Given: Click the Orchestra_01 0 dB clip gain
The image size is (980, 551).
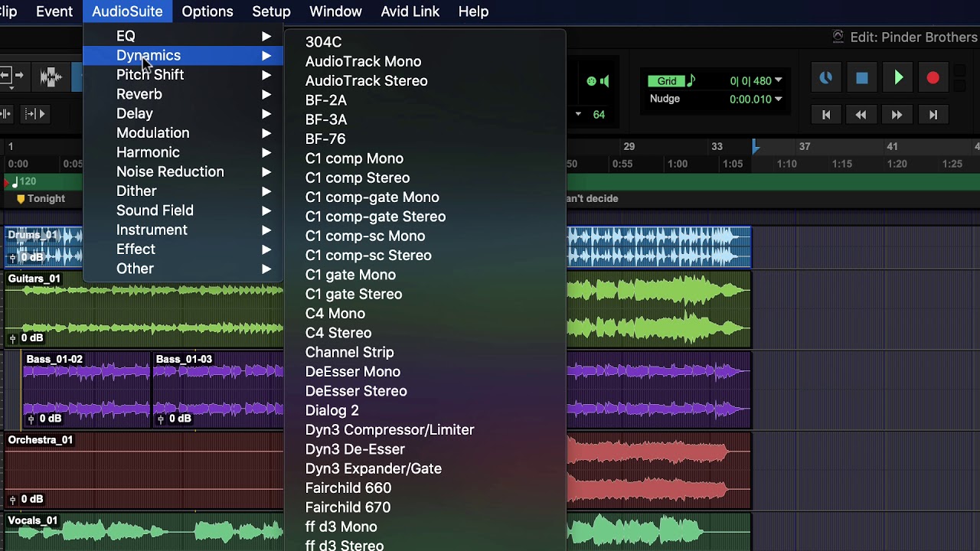Looking at the screenshot, I should 26,499.
